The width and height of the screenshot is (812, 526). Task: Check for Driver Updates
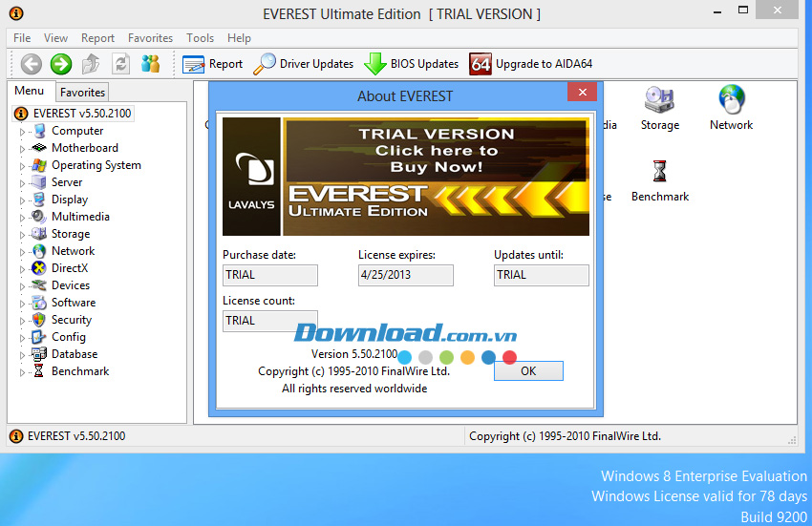coord(304,64)
